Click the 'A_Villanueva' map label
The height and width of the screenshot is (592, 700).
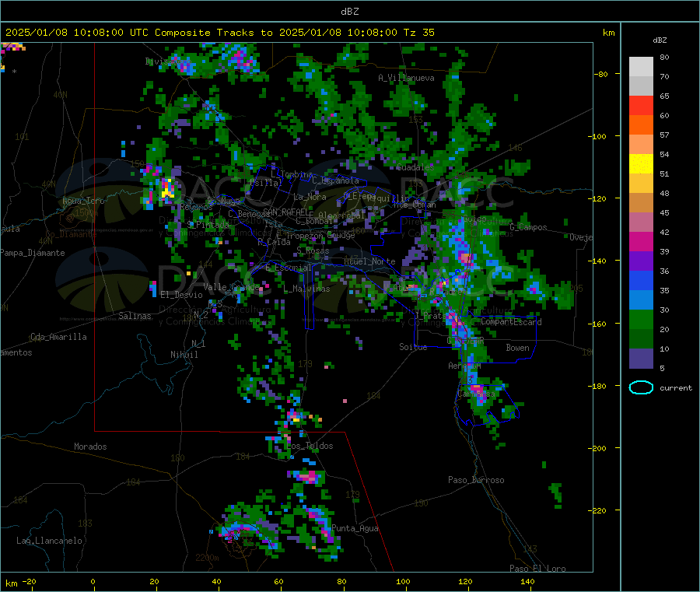click(406, 78)
